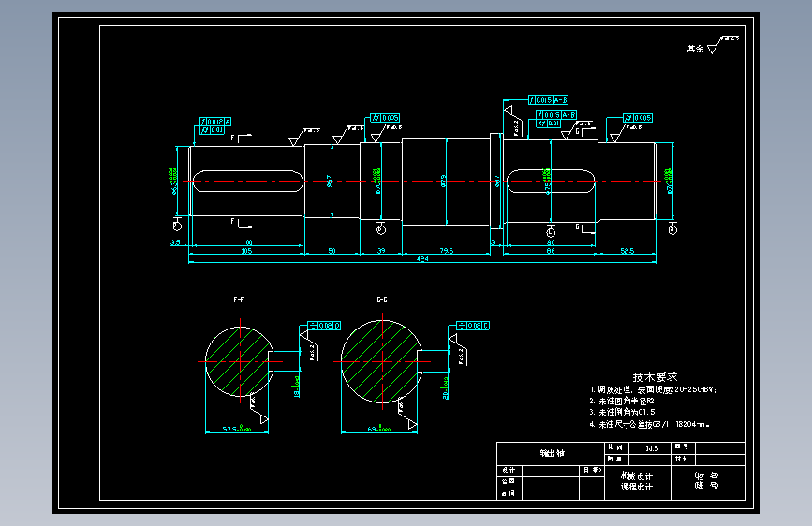This screenshot has width=812, height=526.
Task: Select the ø87 collar diameter dimension
Action: 496,182
